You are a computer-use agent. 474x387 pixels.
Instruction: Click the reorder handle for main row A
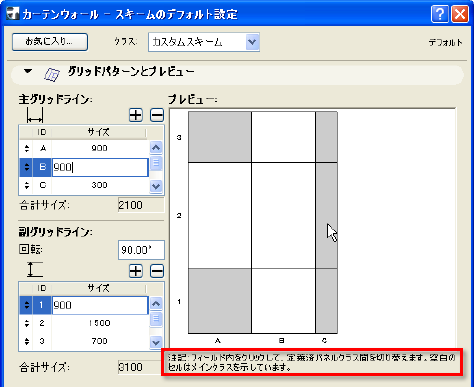click(x=27, y=148)
